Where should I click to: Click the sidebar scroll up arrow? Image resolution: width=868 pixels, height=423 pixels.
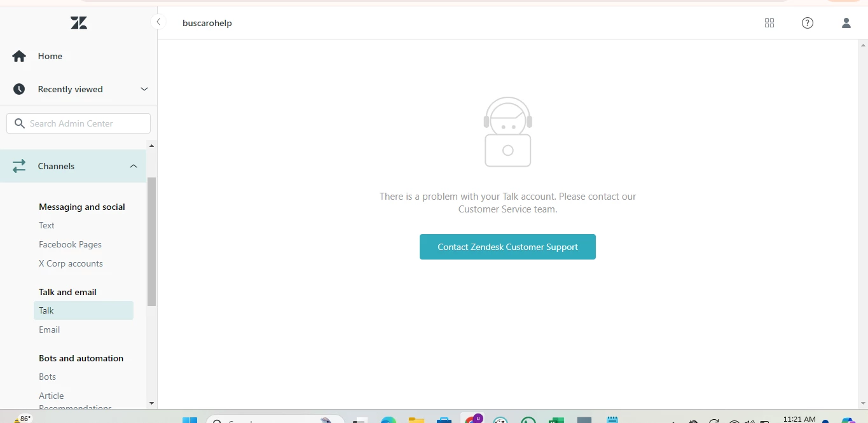click(151, 146)
